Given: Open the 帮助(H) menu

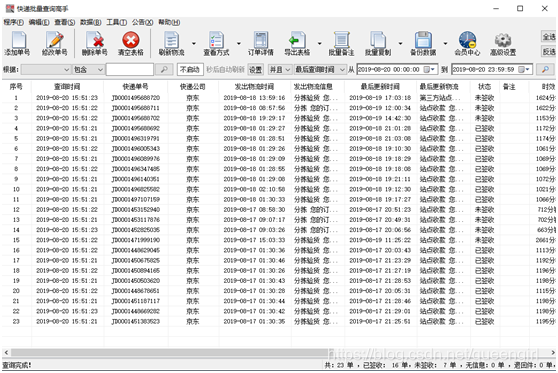Looking at the screenshot, I should click(x=169, y=22).
